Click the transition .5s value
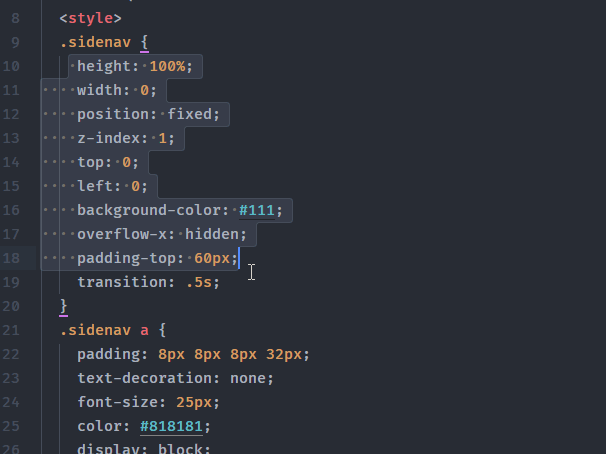The image size is (606, 454). point(201,282)
